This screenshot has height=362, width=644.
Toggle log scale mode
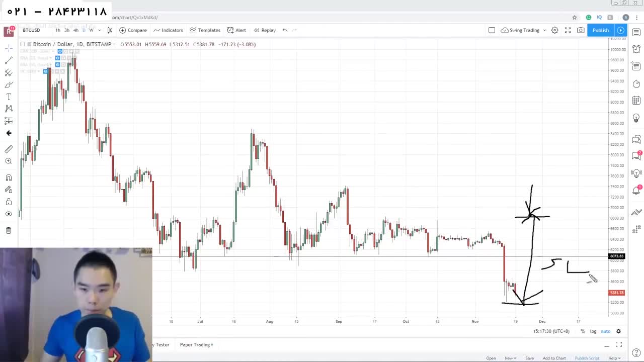click(593, 331)
